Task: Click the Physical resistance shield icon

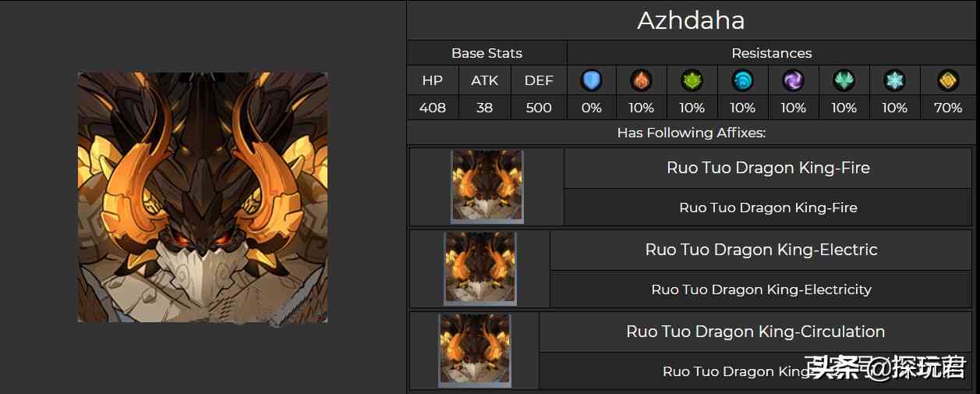Action: pos(592,80)
